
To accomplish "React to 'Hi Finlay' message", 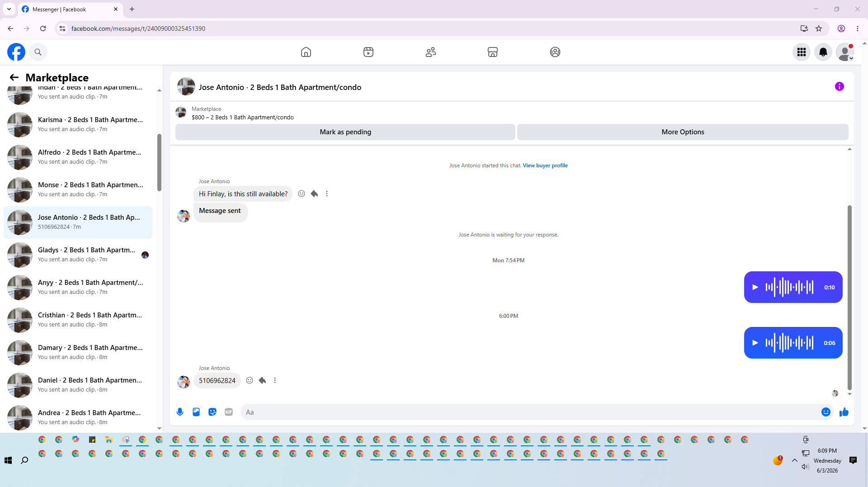I will (x=302, y=194).
